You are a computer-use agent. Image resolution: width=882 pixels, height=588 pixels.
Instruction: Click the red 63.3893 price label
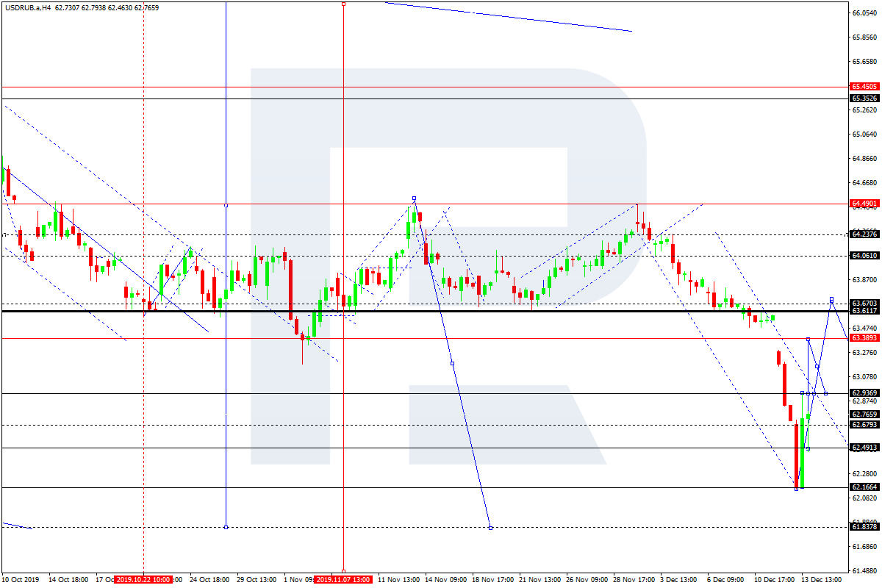tap(864, 338)
